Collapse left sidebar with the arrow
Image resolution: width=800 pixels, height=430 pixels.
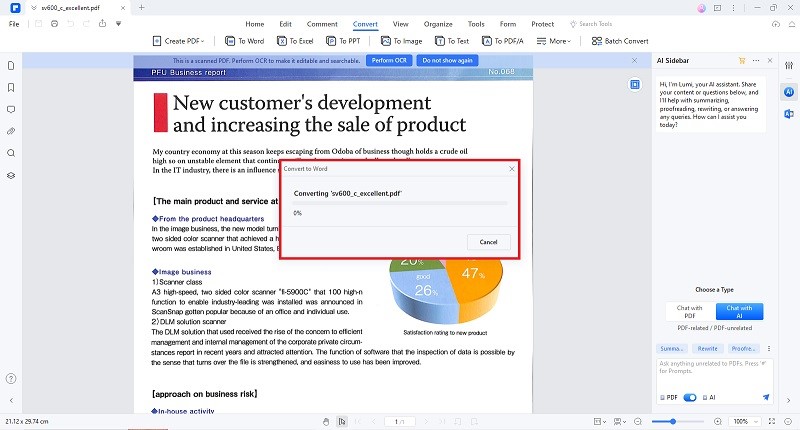11,400
